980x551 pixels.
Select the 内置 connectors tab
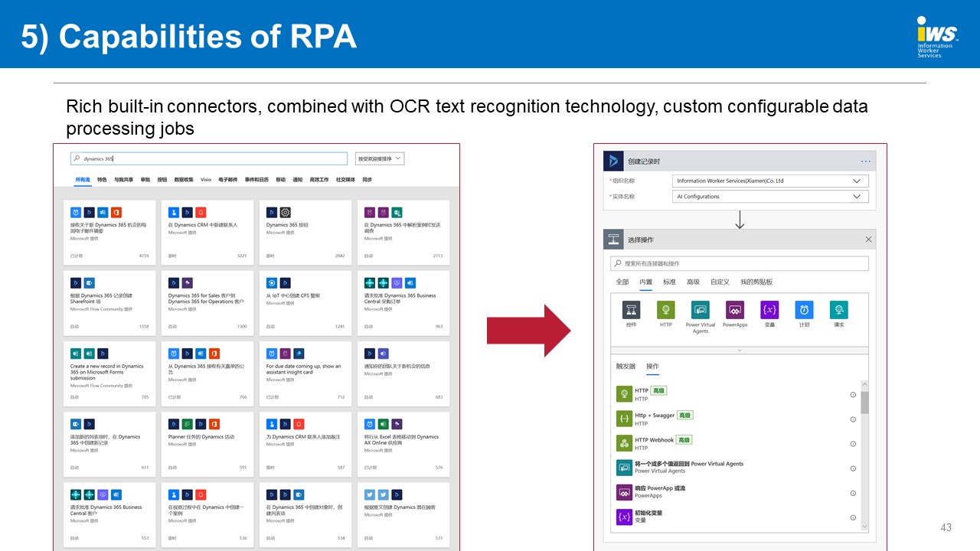pyautogui.click(x=646, y=282)
